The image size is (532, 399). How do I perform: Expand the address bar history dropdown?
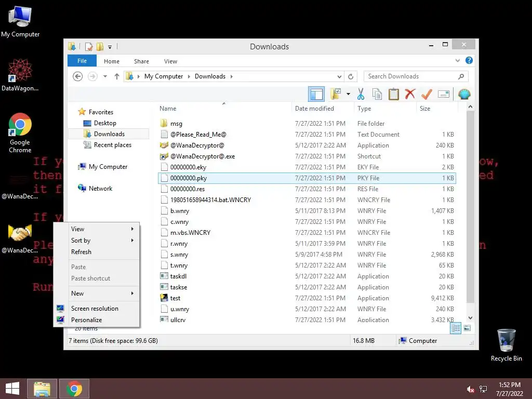pos(339,77)
